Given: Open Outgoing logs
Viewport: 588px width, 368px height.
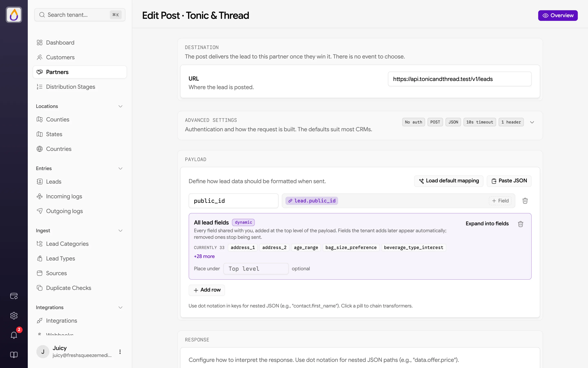Looking at the screenshot, I should 80,211.
